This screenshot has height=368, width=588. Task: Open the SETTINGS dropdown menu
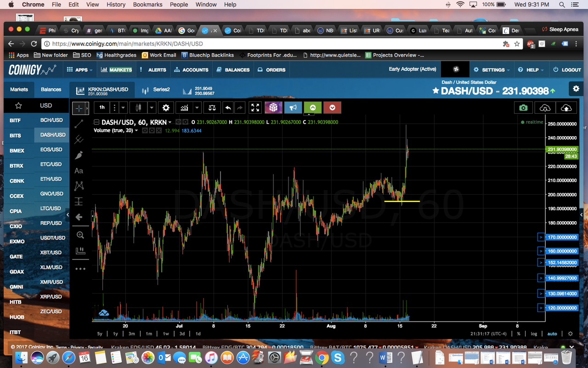pyautogui.click(x=492, y=69)
